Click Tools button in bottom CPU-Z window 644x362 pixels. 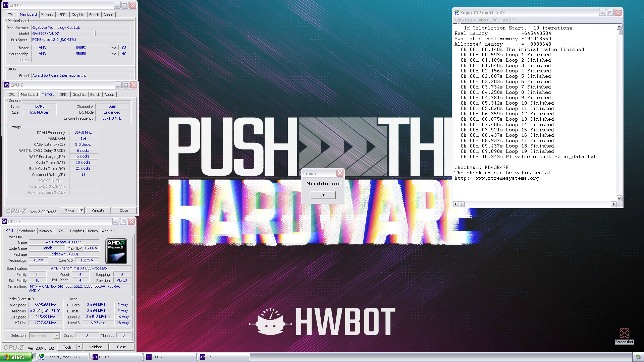pyautogui.click(x=67, y=347)
